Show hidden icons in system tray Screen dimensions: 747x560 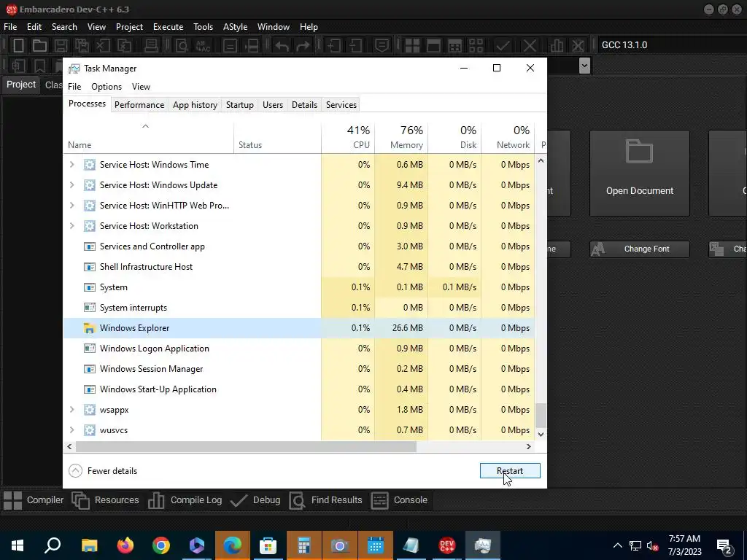click(617, 545)
